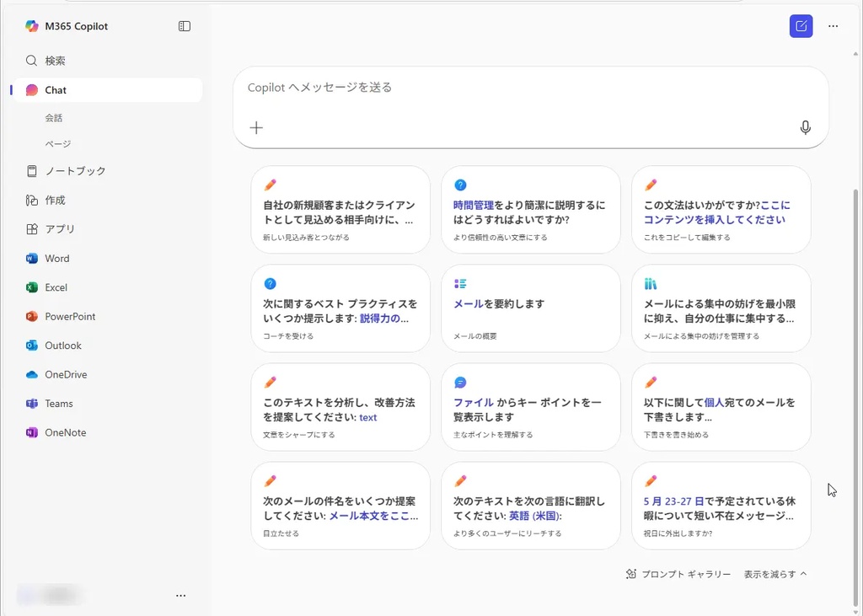Image resolution: width=863 pixels, height=616 pixels.
Task: Open account options ellipsis at sidebar bottom
Action: [180, 596]
